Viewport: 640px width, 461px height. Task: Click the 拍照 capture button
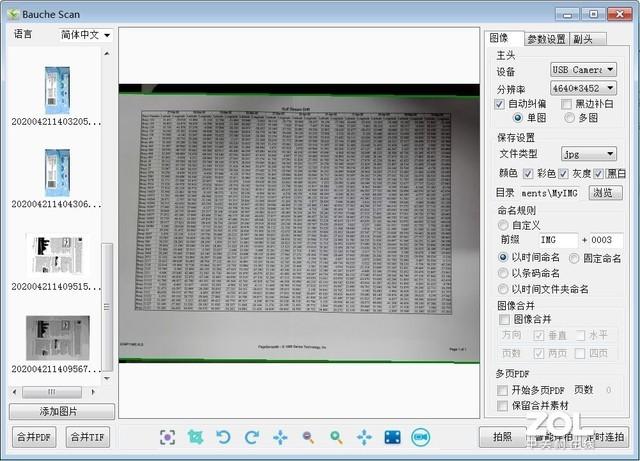pos(502,437)
